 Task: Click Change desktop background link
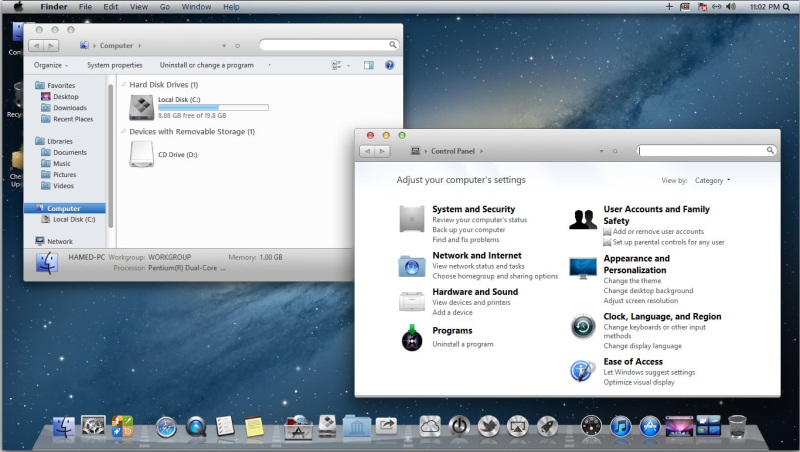point(648,290)
